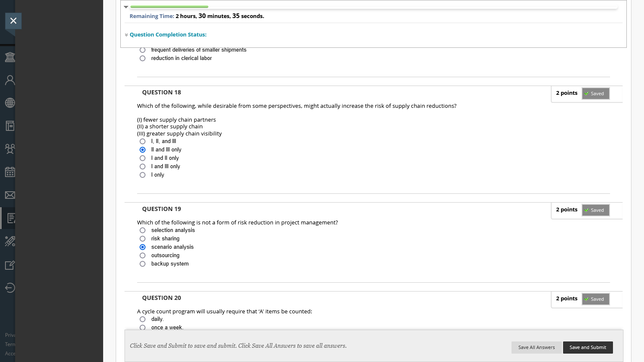Click the Save All Answers button
The height and width of the screenshot is (362, 644).
536,347
